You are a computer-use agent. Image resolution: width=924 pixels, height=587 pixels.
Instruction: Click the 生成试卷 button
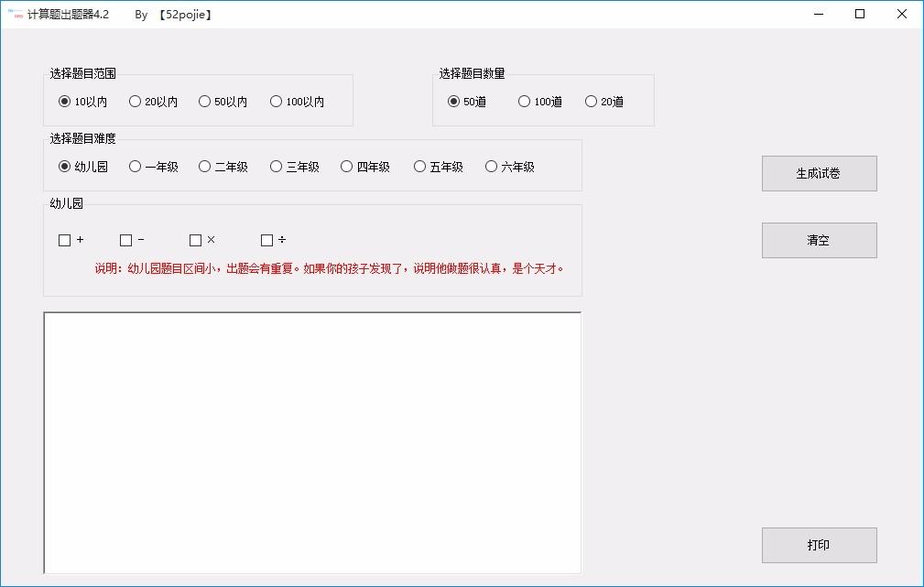(819, 173)
